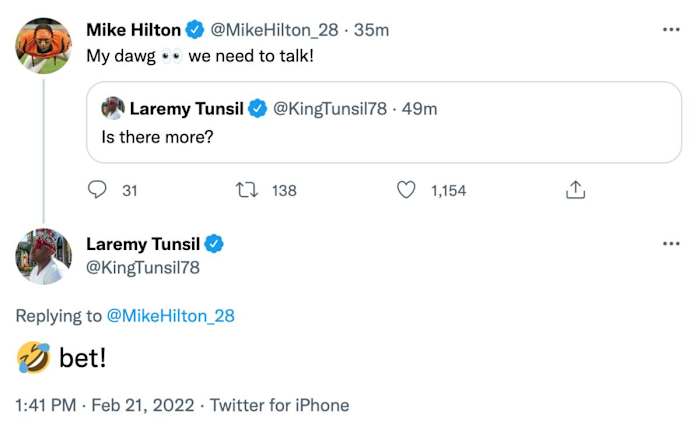Click the @MikeHilton_28 mention link
Viewport: 700px width, 433px height.
pos(170,316)
